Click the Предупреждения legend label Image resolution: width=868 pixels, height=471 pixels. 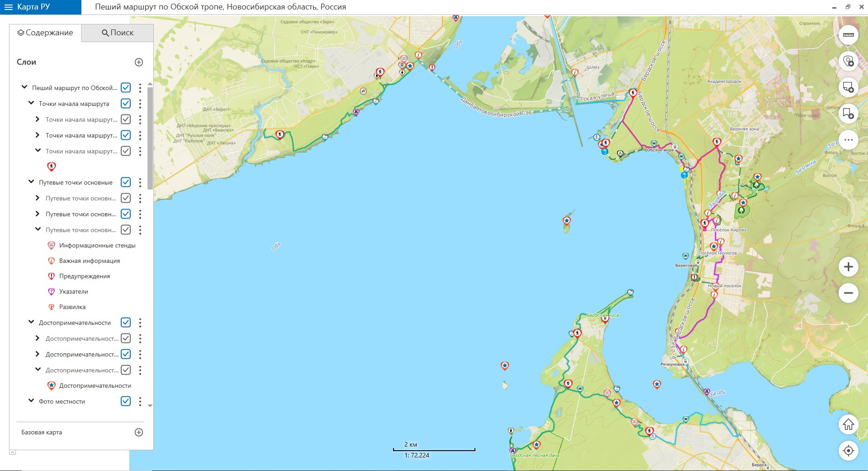[85, 276]
